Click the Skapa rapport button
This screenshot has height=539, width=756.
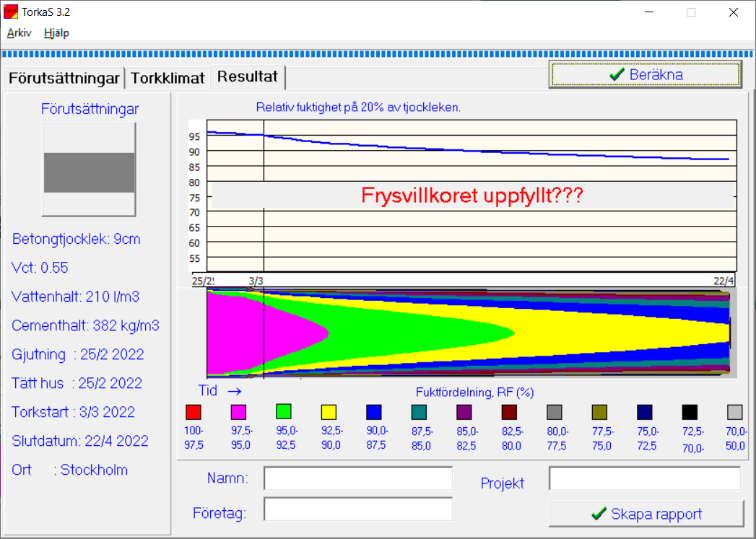click(x=646, y=514)
